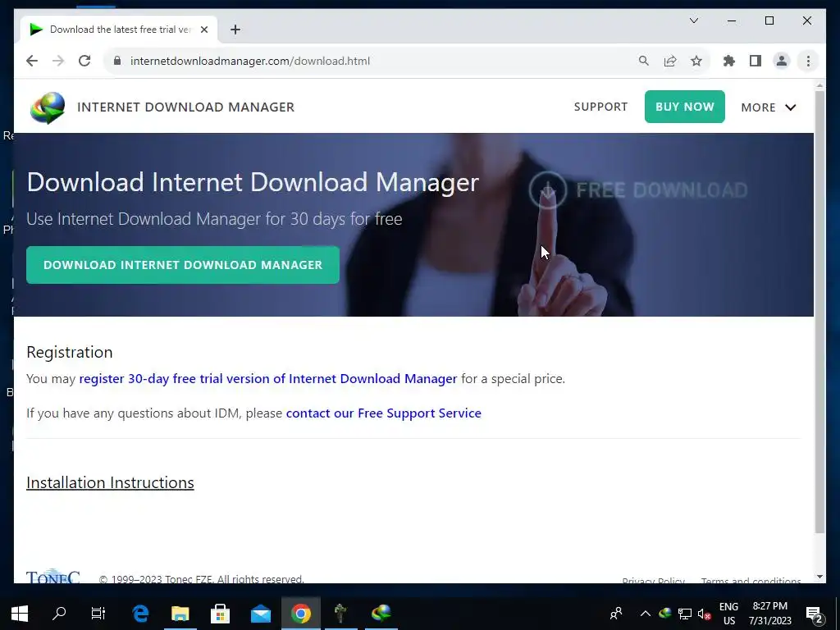The image size is (840, 630).
Task: Open taskbar search magnifier
Action: pos(59,614)
